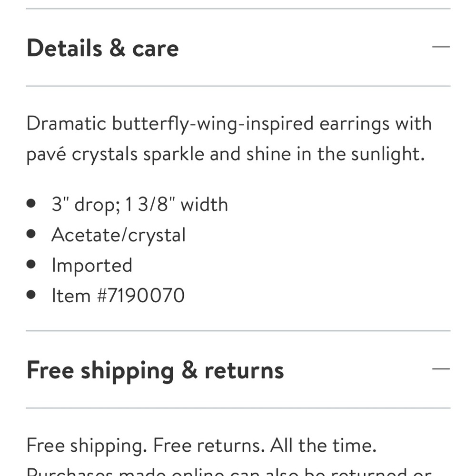476x476 pixels.
Task: Click the bullet dot beside 3" drop
Action: pyautogui.click(x=31, y=203)
